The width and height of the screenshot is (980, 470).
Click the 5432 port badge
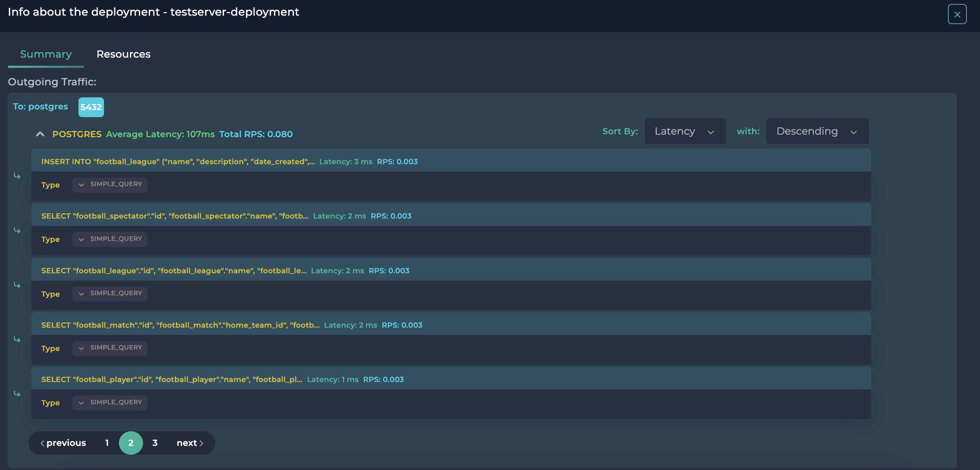pos(91,107)
